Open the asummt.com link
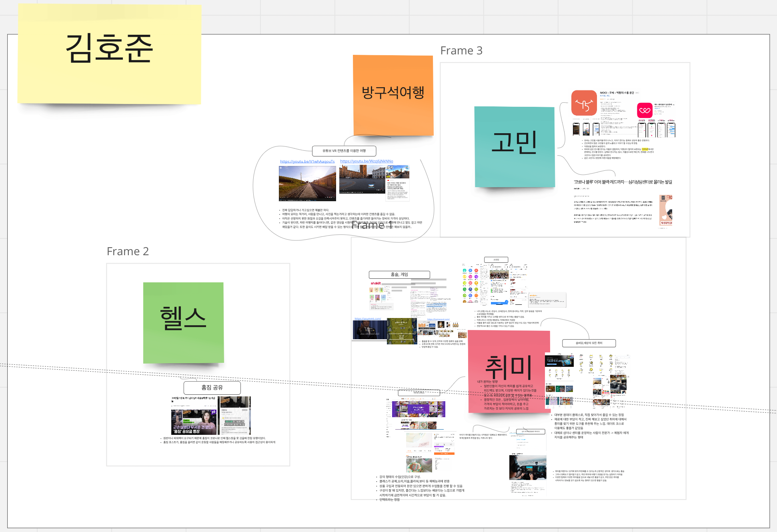Viewport: 777px width, 532px height. pyautogui.click(x=368, y=319)
